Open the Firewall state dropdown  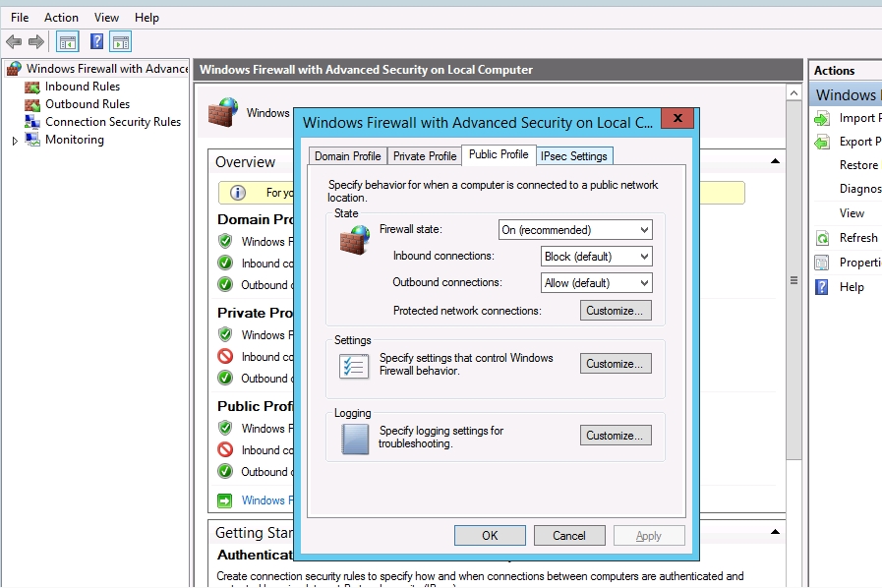tap(575, 230)
